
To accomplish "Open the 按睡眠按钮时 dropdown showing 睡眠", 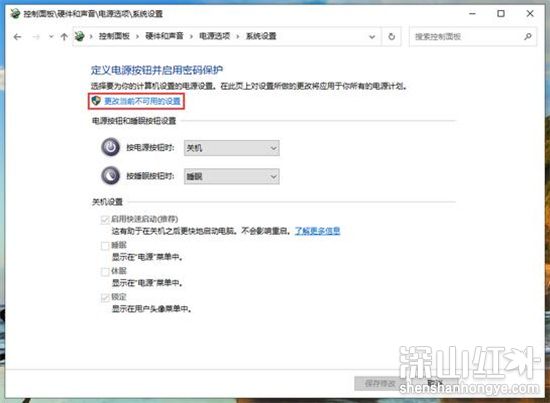I will click(x=232, y=176).
